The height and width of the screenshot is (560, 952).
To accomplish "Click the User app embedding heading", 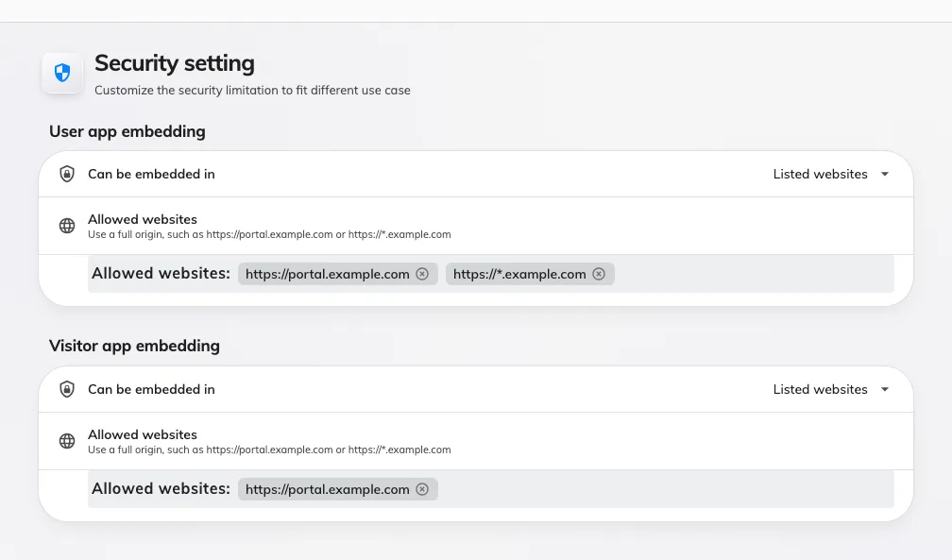I will 127,132.
